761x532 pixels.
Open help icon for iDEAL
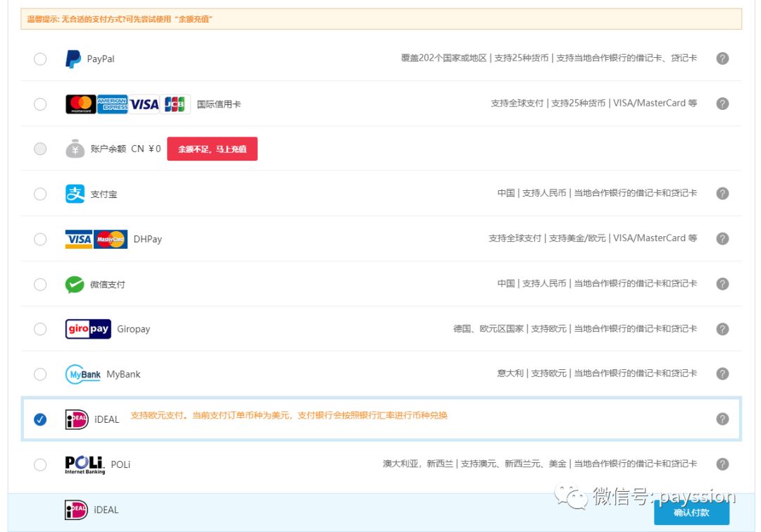(x=722, y=419)
